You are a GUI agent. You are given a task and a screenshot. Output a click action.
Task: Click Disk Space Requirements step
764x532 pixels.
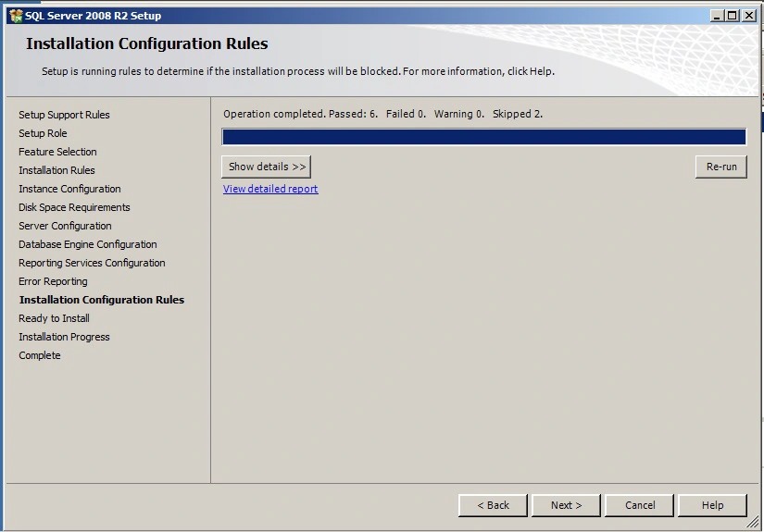click(x=74, y=207)
